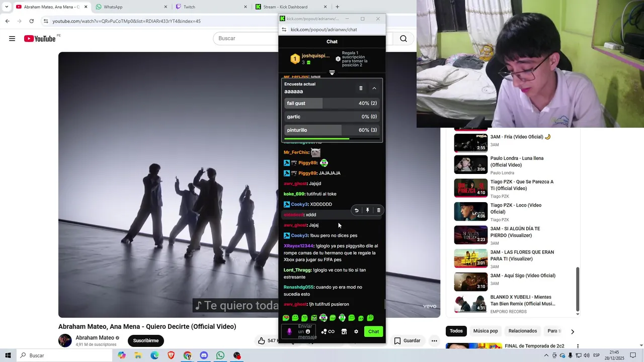Go to YouTube home via logo
The image size is (644, 362).
tap(40, 39)
